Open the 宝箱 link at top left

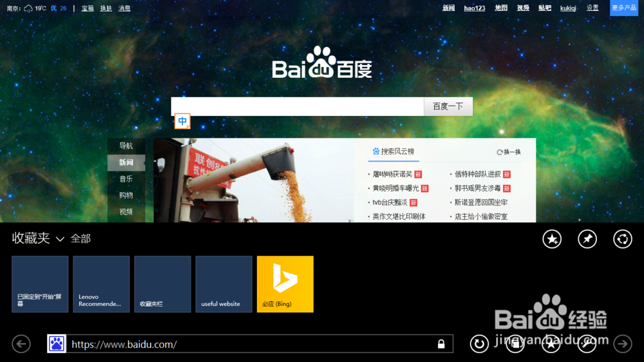point(88,8)
